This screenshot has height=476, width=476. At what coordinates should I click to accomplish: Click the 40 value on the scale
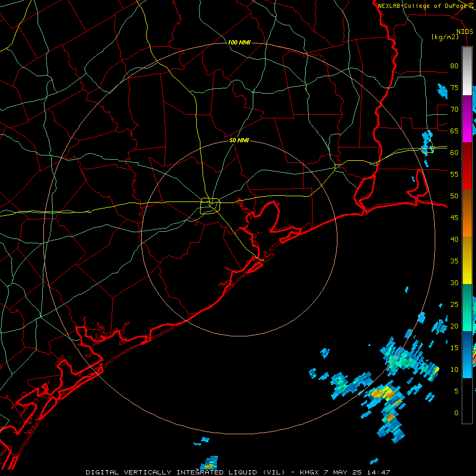(454, 239)
